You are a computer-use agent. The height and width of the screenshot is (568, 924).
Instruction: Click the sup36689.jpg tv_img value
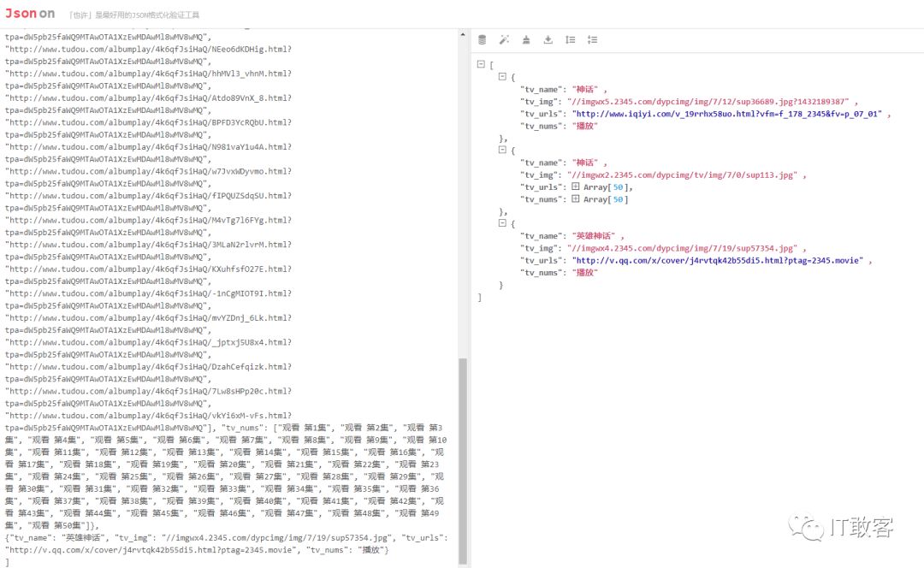click(x=708, y=101)
